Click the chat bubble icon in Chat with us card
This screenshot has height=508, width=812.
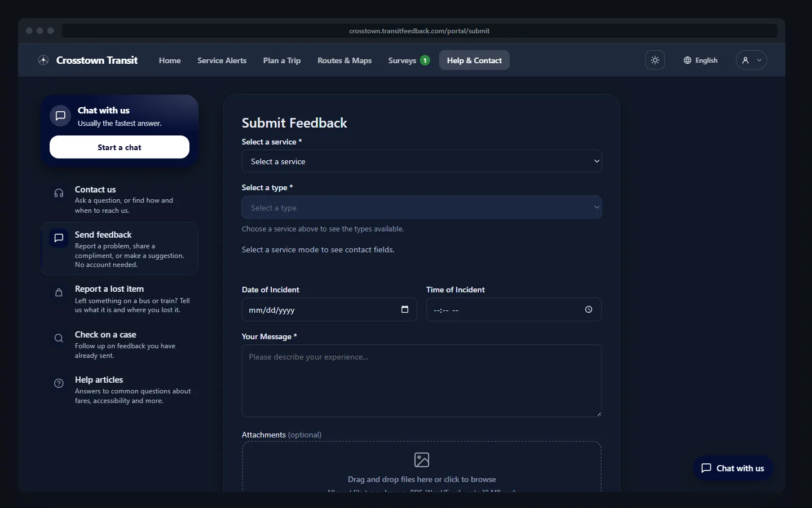click(60, 116)
